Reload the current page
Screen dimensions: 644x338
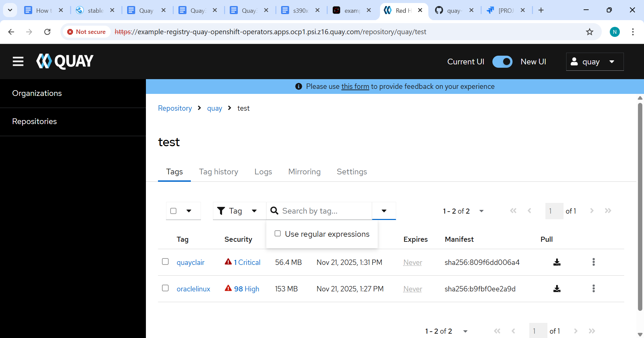(x=47, y=32)
